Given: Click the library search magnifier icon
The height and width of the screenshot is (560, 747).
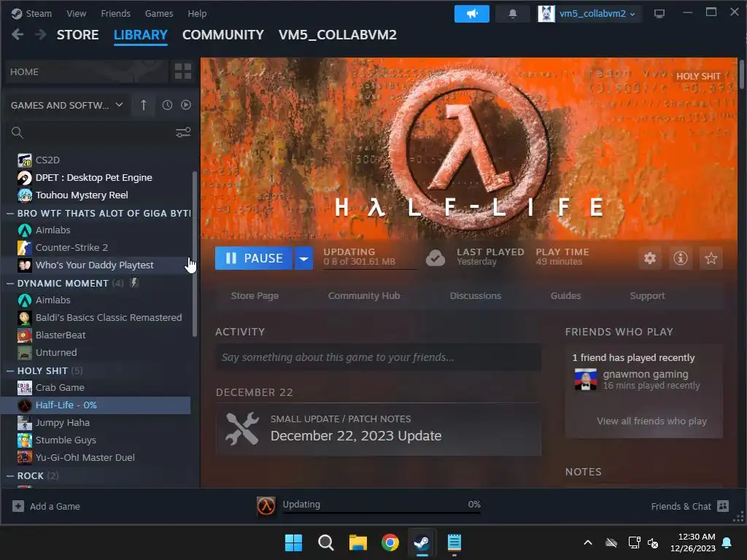Looking at the screenshot, I should (18, 133).
